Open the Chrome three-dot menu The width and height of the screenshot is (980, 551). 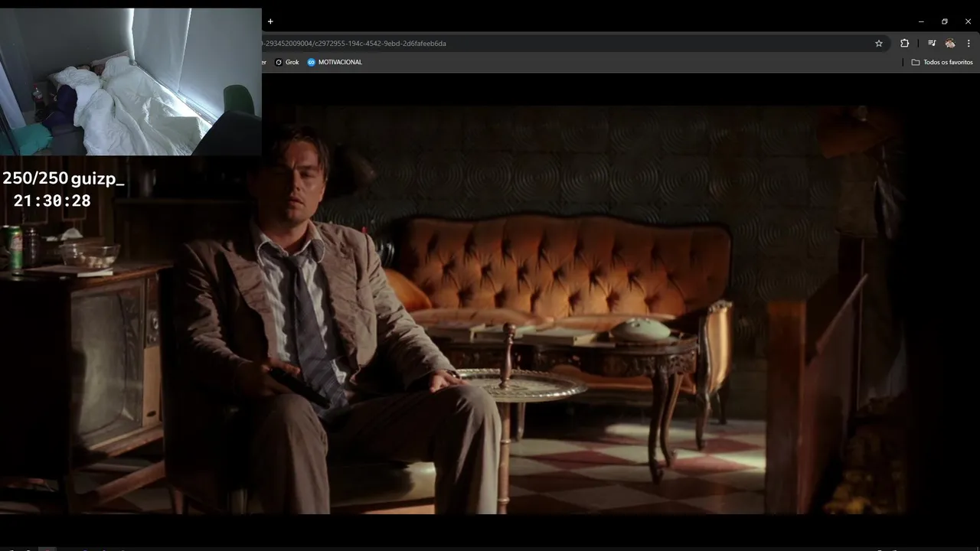point(969,44)
